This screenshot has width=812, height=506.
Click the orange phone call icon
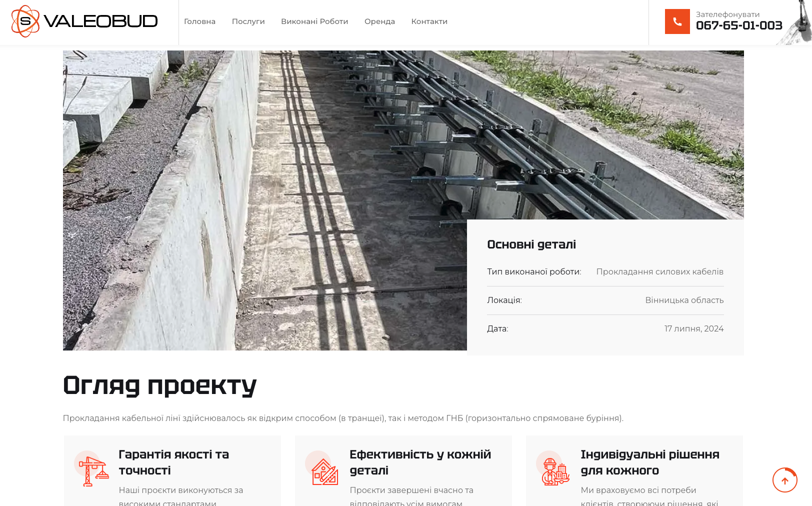coord(677,21)
